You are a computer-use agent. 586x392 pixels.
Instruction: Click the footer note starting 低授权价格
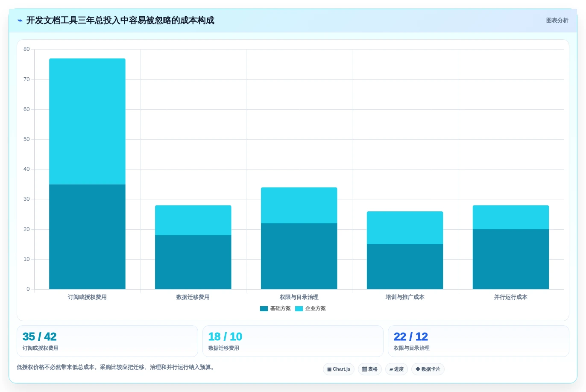[x=116, y=367]
